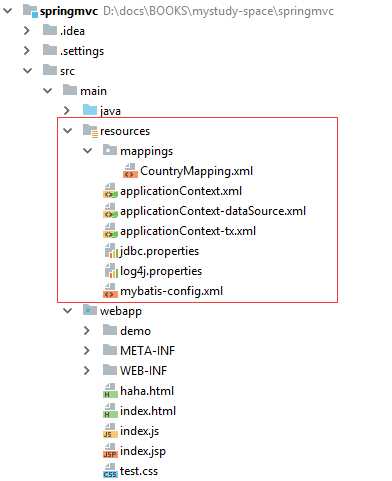This screenshot has height=481, width=392.
Task: Expand the META-INF folder chevron
Action: pos(87,351)
